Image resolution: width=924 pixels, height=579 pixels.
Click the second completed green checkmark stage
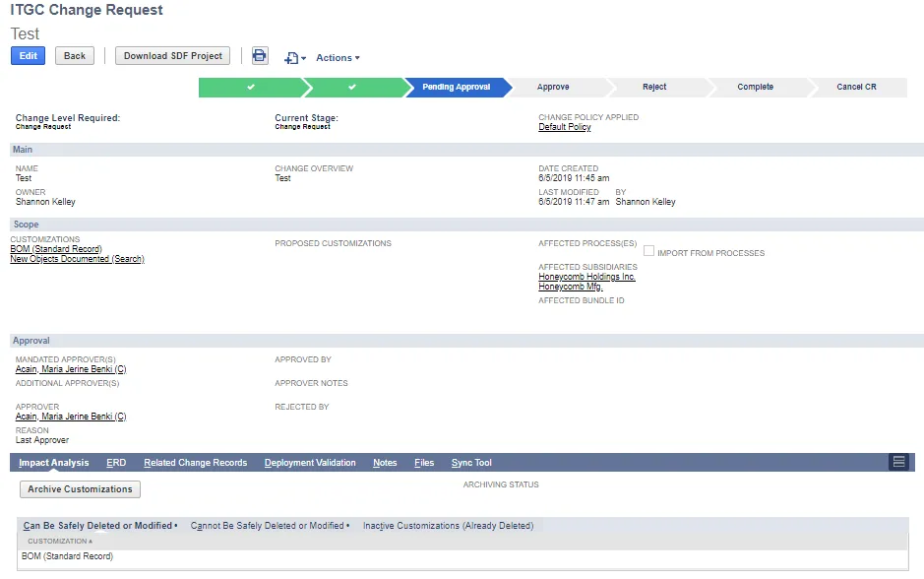pos(352,87)
